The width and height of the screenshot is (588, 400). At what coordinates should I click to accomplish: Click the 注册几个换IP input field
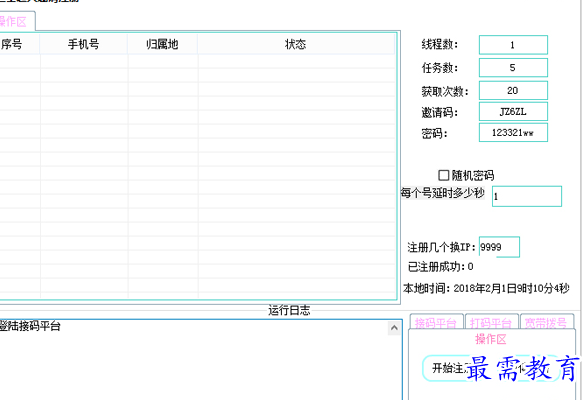click(x=499, y=247)
